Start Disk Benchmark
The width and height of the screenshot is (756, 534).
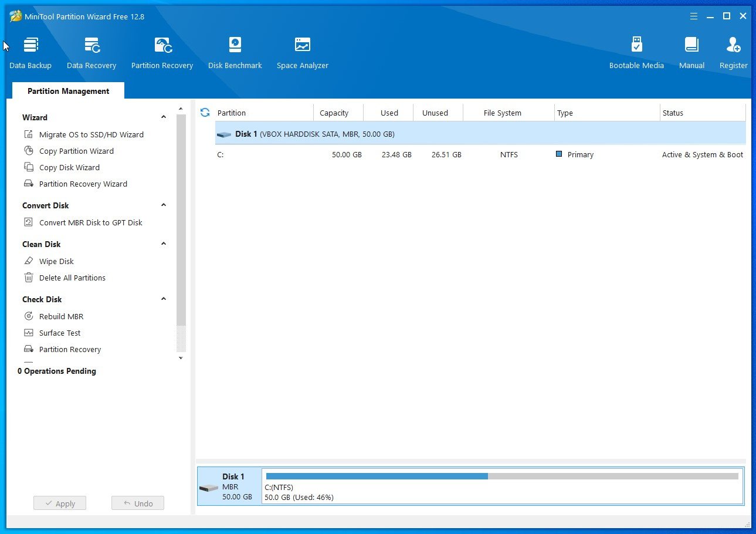click(x=235, y=53)
